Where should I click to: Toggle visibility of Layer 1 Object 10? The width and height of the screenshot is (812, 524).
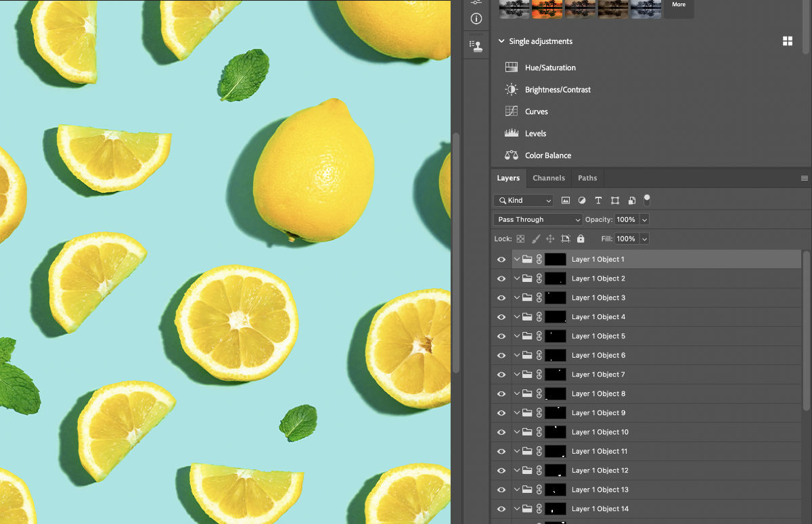[501, 431]
